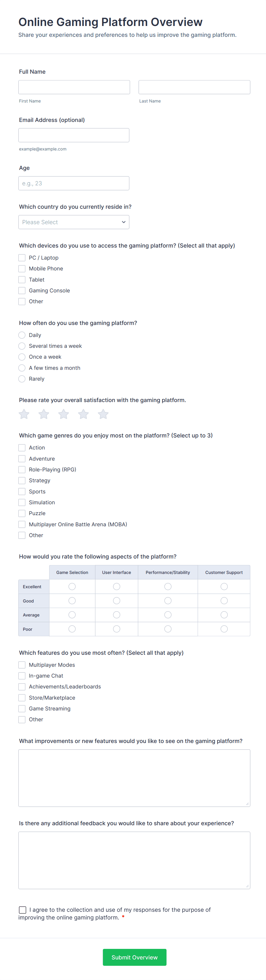Click into the Age input field
The image size is (266, 980).
pos(74,183)
